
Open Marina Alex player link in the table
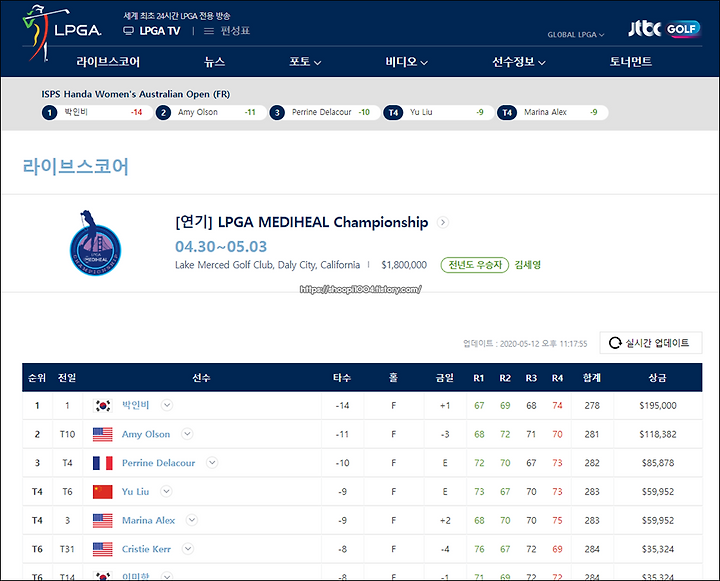pyautogui.click(x=148, y=520)
